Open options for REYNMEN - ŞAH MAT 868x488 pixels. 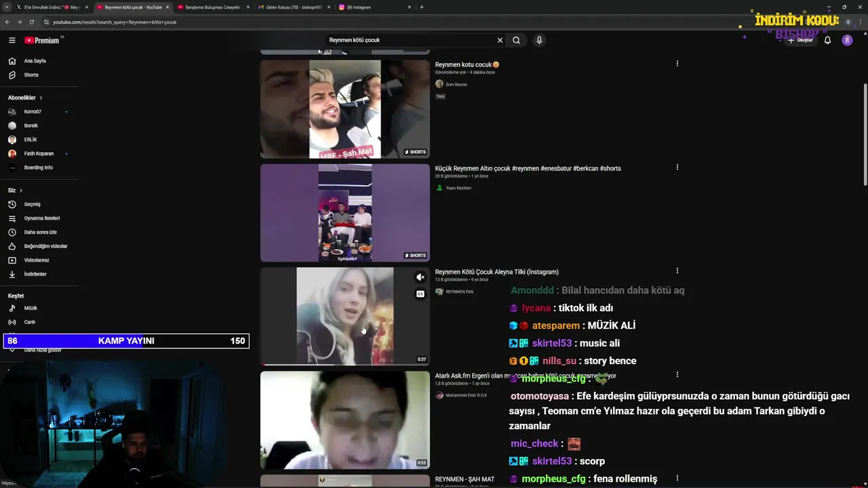coord(677,478)
